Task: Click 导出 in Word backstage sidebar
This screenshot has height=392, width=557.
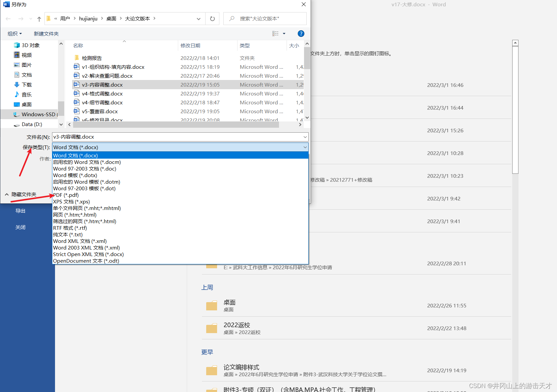Action: 20,211
